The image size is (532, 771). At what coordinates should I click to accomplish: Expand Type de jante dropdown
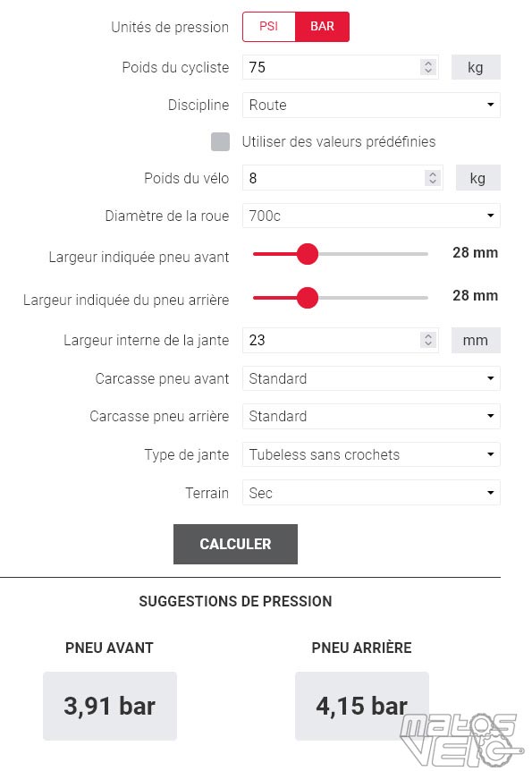pyautogui.click(x=371, y=454)
